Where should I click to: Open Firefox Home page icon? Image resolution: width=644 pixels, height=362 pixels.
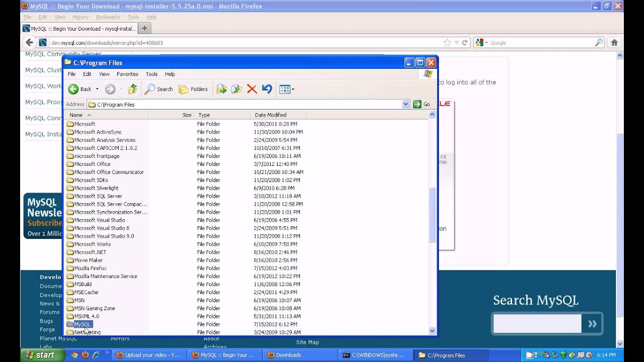(614, 43)
